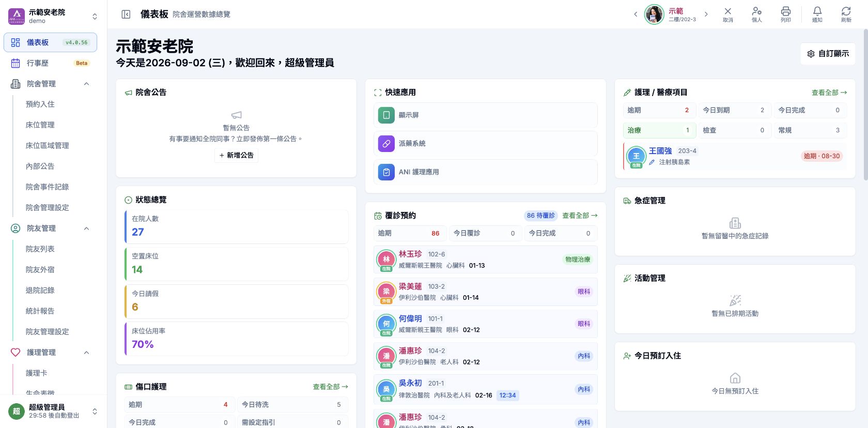Collapse the sidebar panel toggle icon
Screen dimensions: 868x428
click(x=126, y=14)
